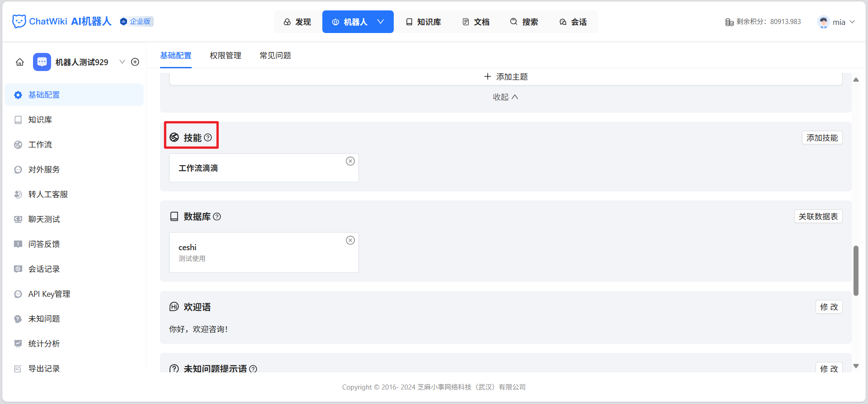Expand the robot switcher dropdown
868x404 pixels.
(122, 62)
